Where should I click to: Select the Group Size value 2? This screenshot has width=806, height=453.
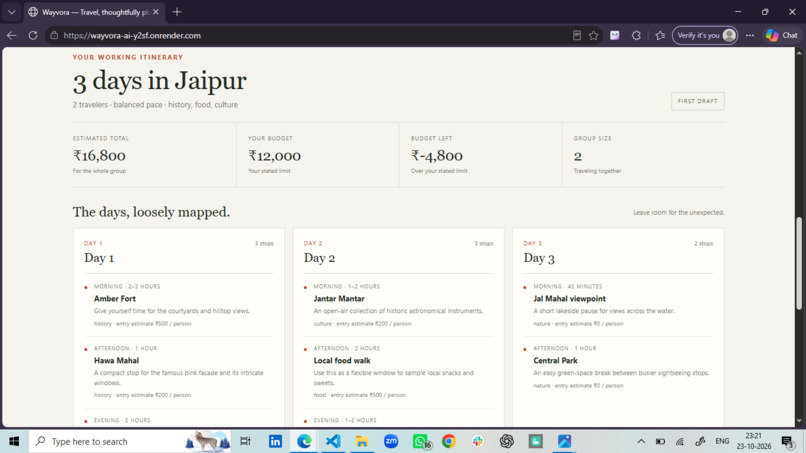(578, 156)
